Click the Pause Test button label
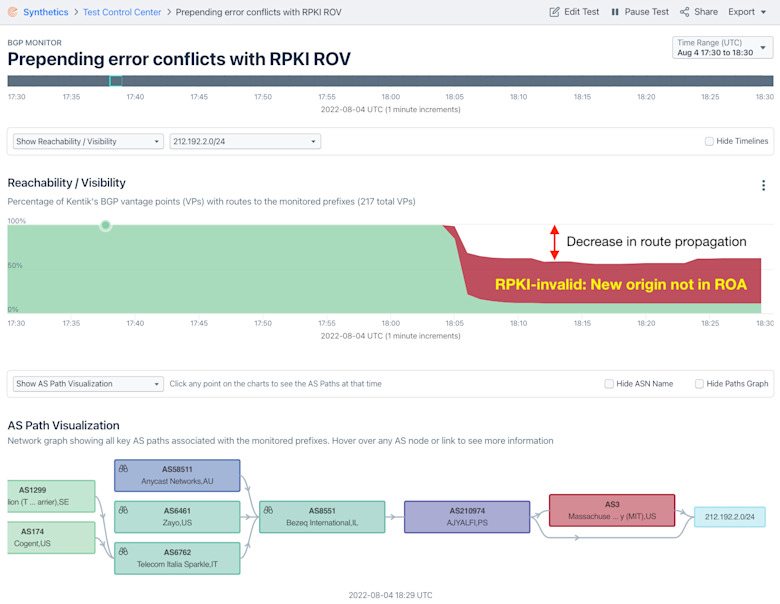Image resolution: width=780 pixels, height=604 pixels. click(646, 12)
